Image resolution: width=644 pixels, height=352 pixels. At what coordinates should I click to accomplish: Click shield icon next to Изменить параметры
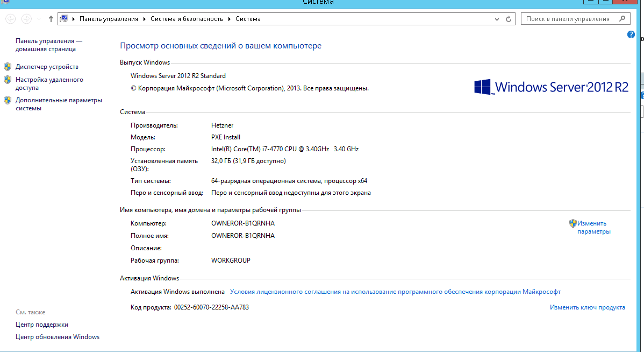(x=573, y=223)
